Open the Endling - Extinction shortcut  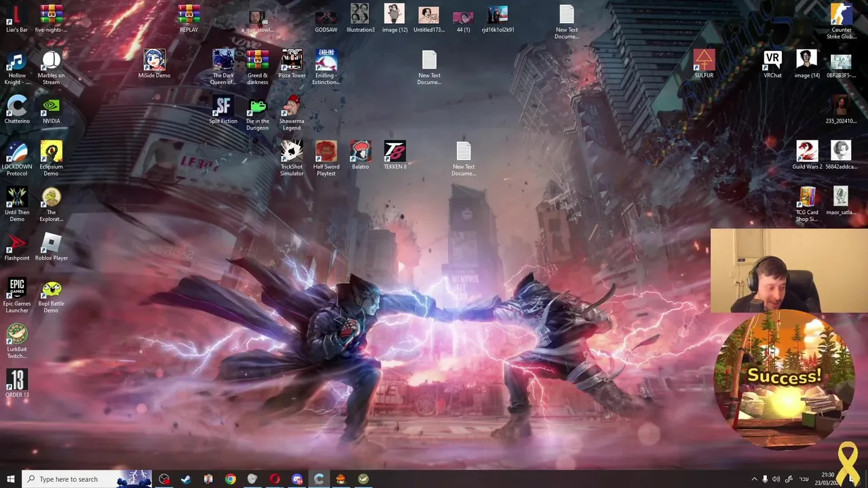326,67
